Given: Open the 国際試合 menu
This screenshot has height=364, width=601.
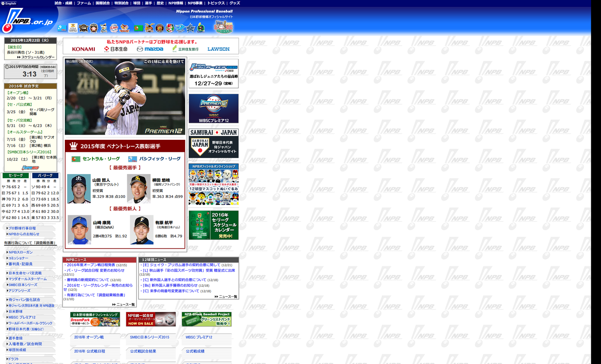Looking at the screenshot, I should [102, 3].
